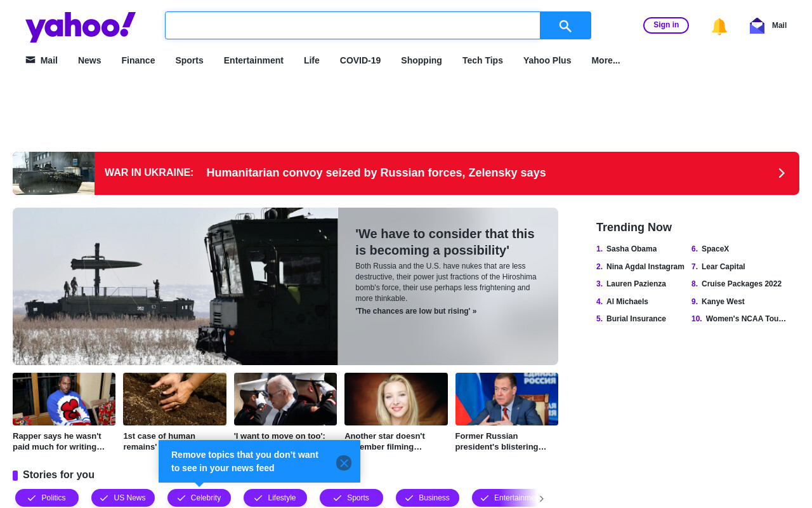Click the Sign in button
Viewport: 812px width, 508px height.
point(666,25)
